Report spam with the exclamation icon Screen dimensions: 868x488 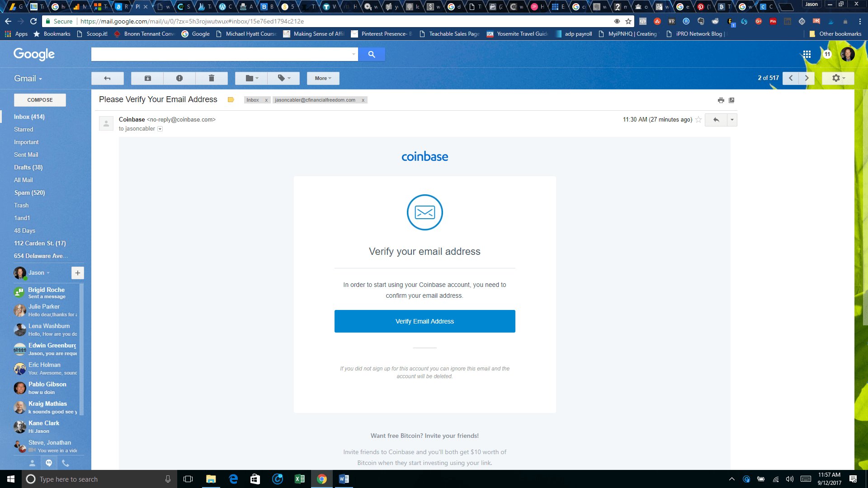pyautogui.click(x=179, y=78)
